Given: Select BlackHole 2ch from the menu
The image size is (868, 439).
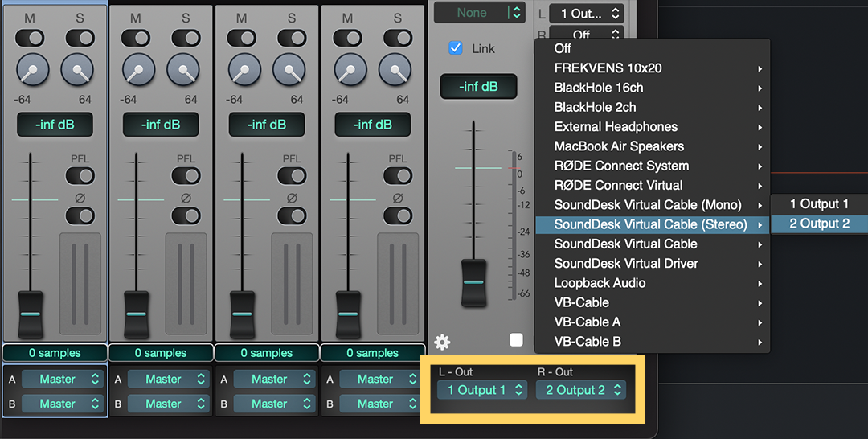Looking at the screenshot, I should pyautogui.click(x=652, y=108).
